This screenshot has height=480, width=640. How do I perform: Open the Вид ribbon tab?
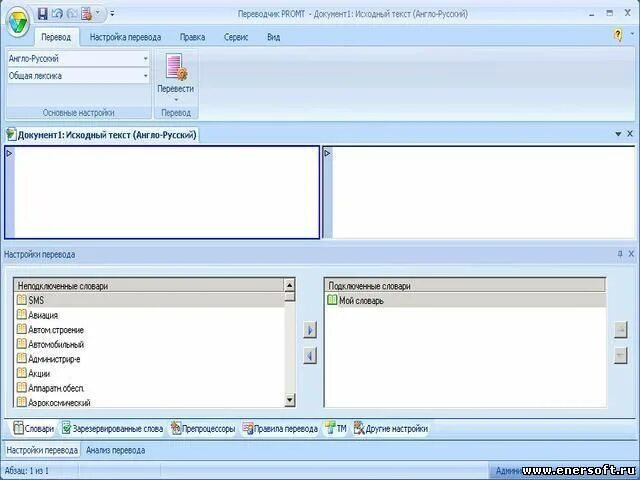click(x=273, y=37)
